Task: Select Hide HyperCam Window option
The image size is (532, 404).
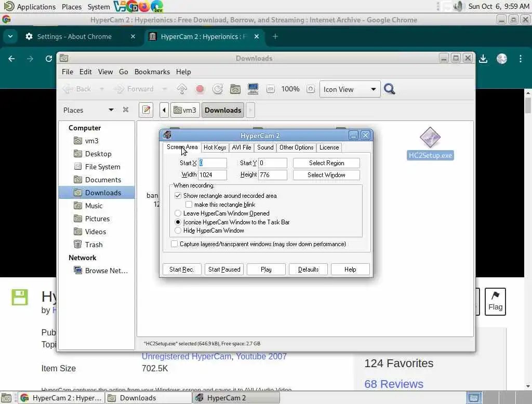Action: coord(178,231)
